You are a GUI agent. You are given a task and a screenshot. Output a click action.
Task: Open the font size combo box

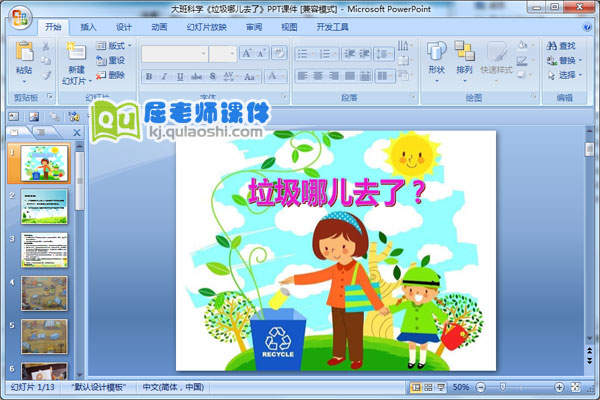(223, 54)
